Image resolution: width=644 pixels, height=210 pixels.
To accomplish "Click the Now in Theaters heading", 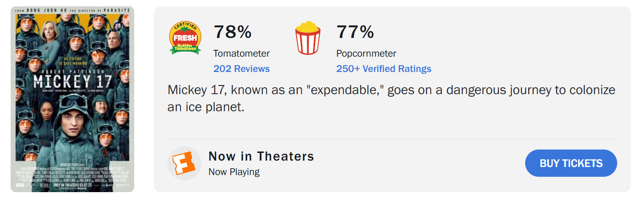I will click(261, 156).
